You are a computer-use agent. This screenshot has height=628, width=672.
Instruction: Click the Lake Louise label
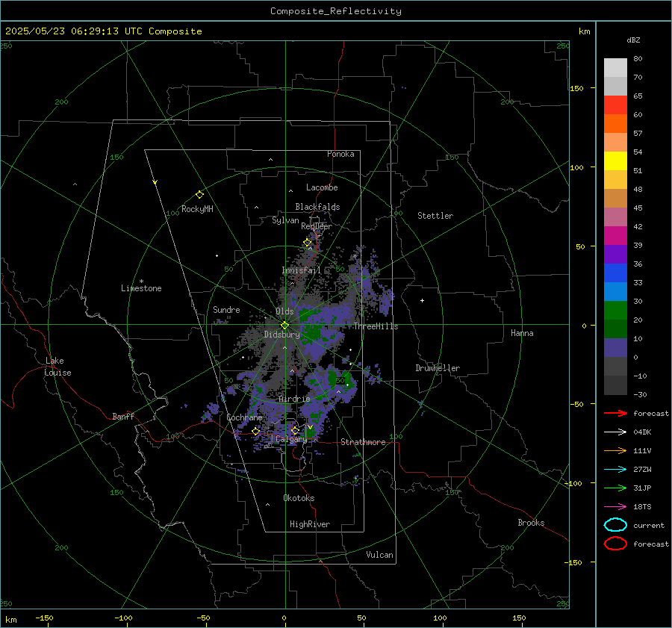57,367
